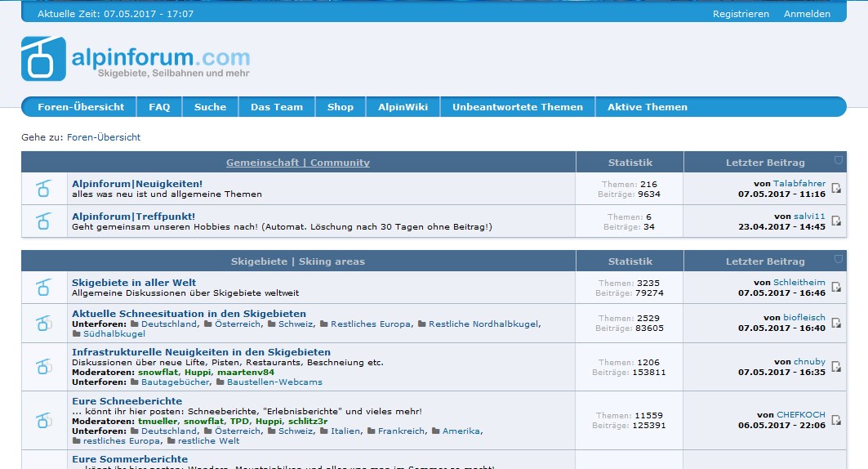Open latest post icon next to Talabfahrer
The width and height of the screenshot is (868, 469).
pos(836,189)
